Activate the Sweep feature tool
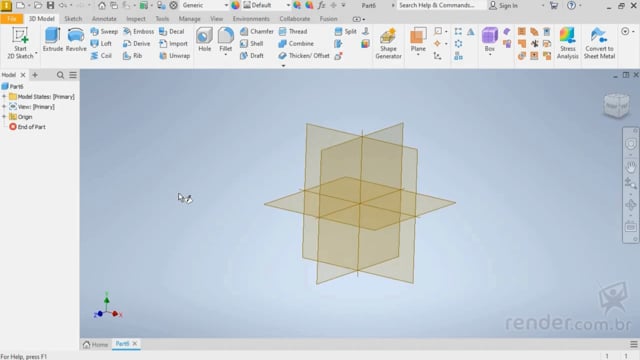The height and width of the screenshot is (360, 640). (x=104, y=31)
